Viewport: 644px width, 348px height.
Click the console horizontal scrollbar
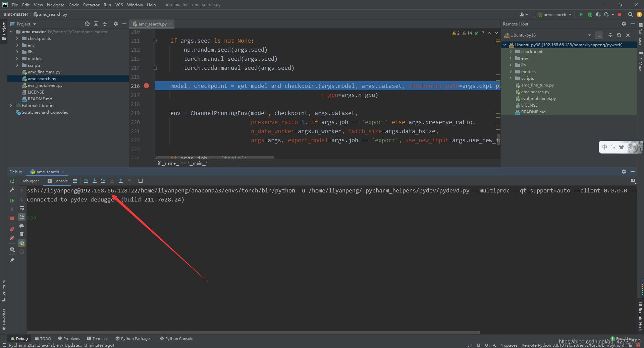253,333
